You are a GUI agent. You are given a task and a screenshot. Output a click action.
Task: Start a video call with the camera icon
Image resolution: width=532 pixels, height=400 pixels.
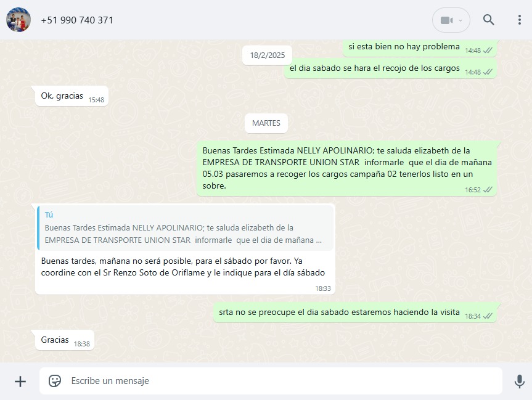click(x=446, y=20)
